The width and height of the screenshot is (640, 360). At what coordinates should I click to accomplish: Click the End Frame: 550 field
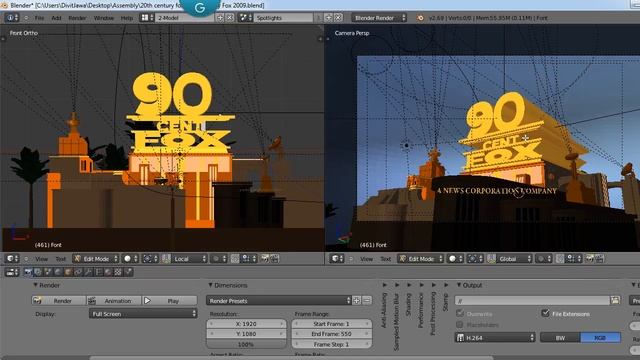click(331, 333)
